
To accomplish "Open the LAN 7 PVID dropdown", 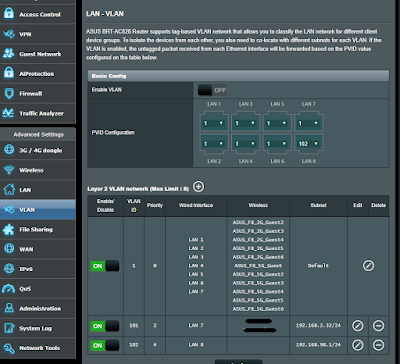I will click(x=308, y=123).
